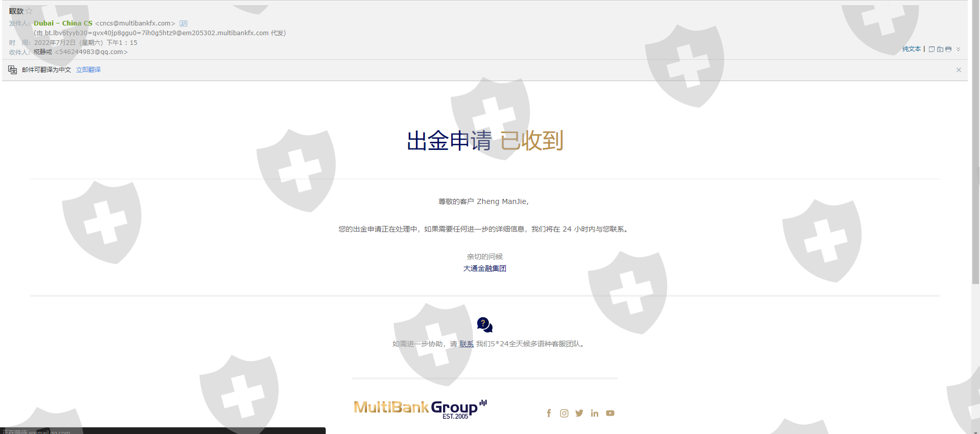Click the date 2022年7月2日 text
This screenshot has height=434, width=980.
tap(55, 43)
